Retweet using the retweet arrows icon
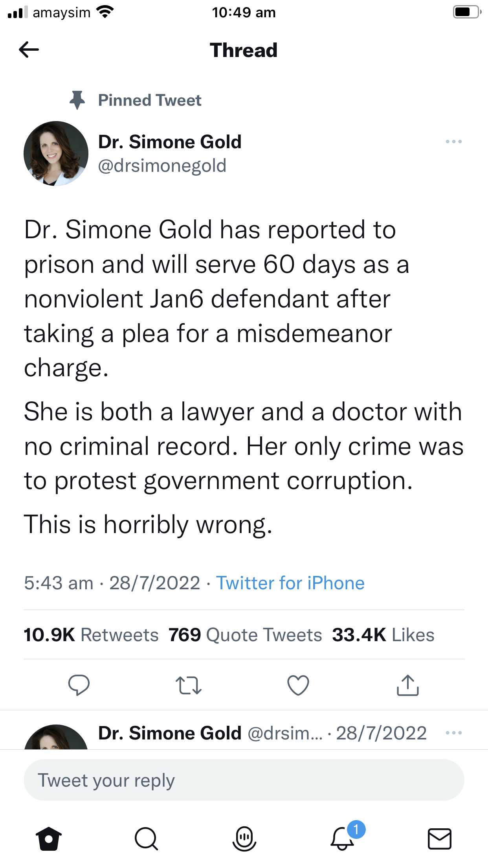This screenshot has width=488, height=868. 189,685
